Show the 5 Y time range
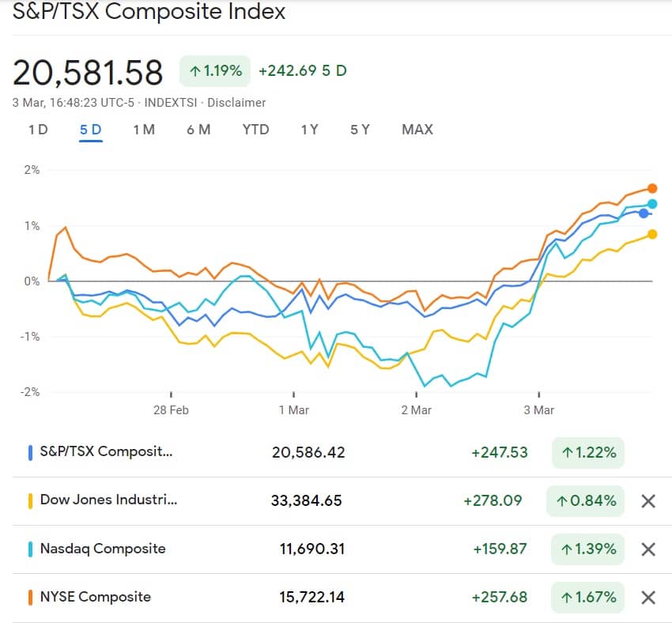Screen dimensions: 672x630 coord(360,130)
